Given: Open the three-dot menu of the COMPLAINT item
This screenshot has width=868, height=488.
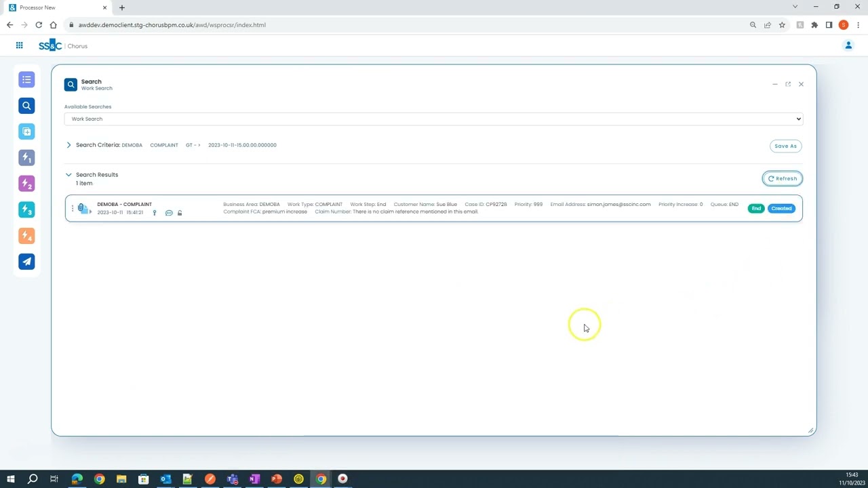Looking at the screenshot, I should click(x=73, y=208).
